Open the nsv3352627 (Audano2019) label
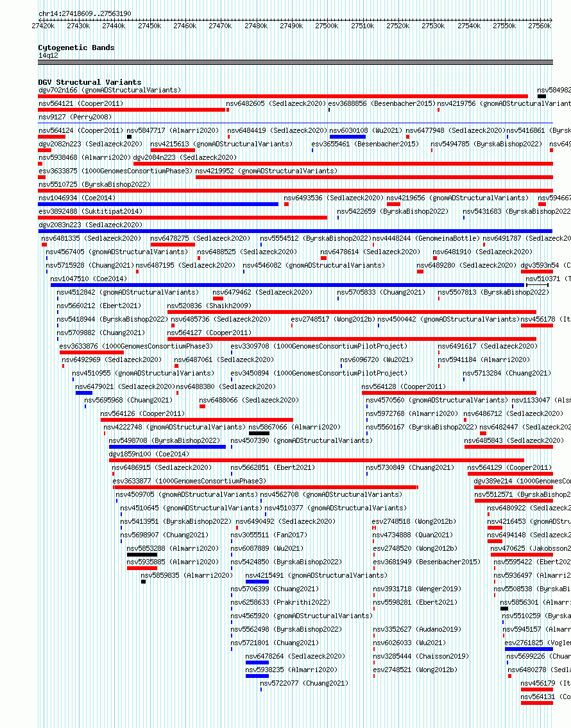This screenshot has width=571, height=728. [x=417, y=629]
